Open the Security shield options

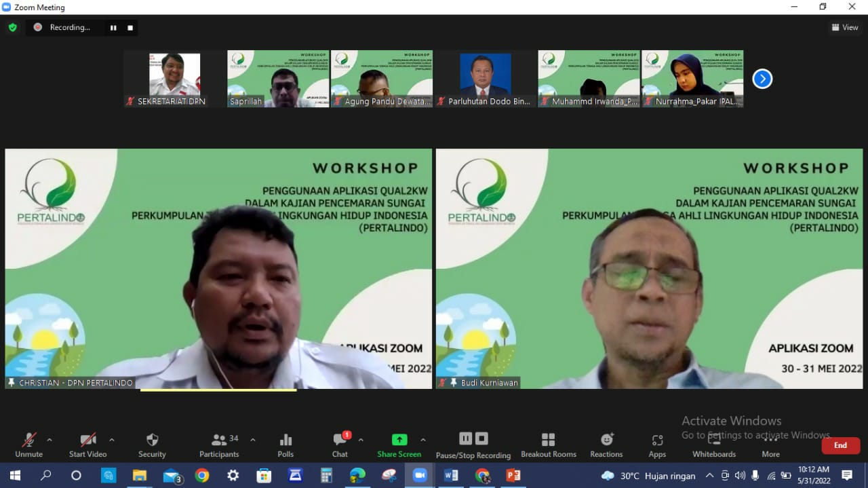coord(152,445)
